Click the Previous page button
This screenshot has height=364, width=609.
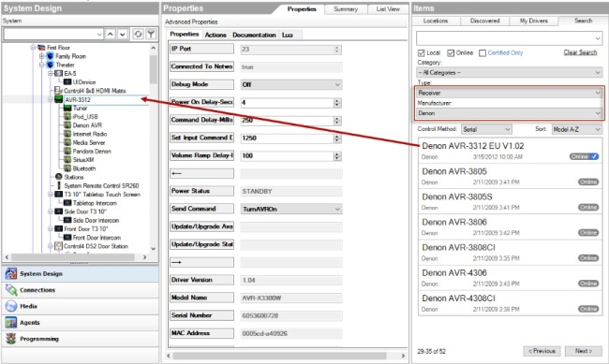point(542,351)
